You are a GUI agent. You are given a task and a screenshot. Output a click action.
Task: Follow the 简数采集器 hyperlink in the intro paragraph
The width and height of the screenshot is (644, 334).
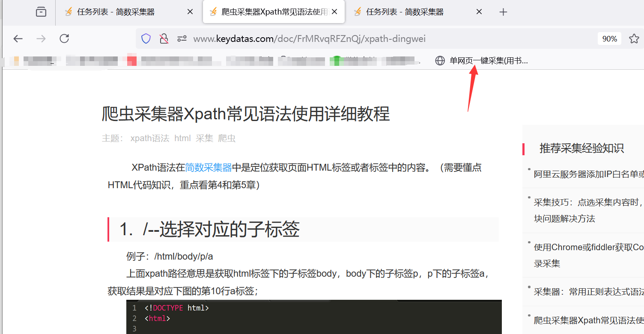pos(209,167)
